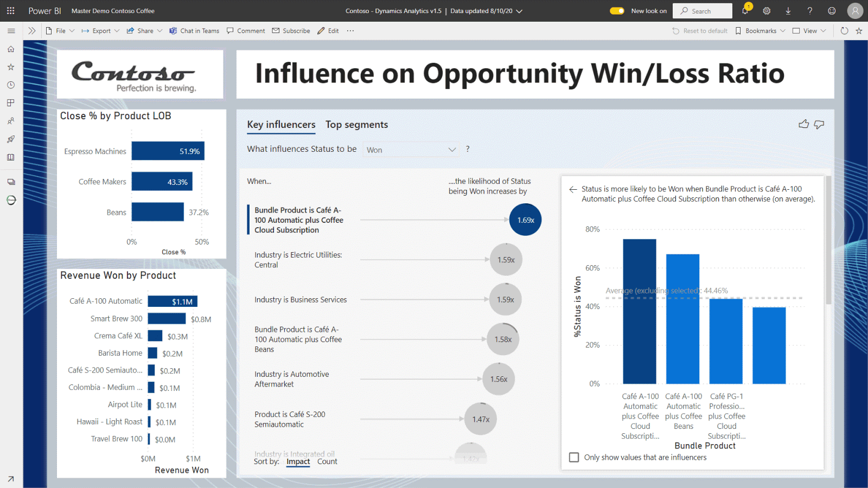Click the back arrow in influencer detail
Image resolution: width=868 pixels, height=488 pixels.
coord(573,189)
